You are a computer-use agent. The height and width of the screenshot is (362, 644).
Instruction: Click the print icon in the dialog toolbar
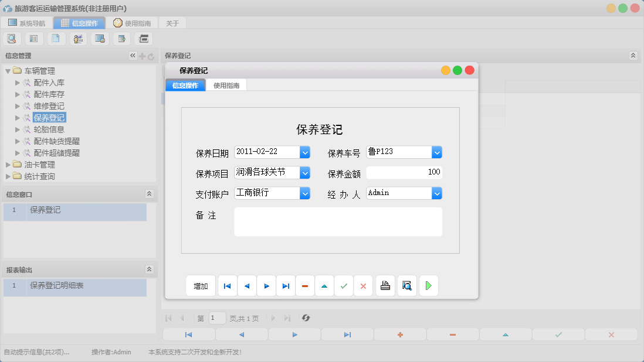385,285
